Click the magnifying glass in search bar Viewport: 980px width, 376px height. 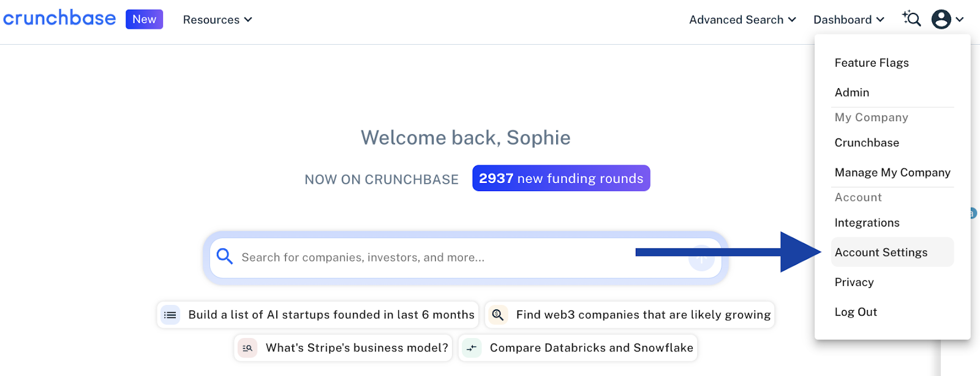225,257
